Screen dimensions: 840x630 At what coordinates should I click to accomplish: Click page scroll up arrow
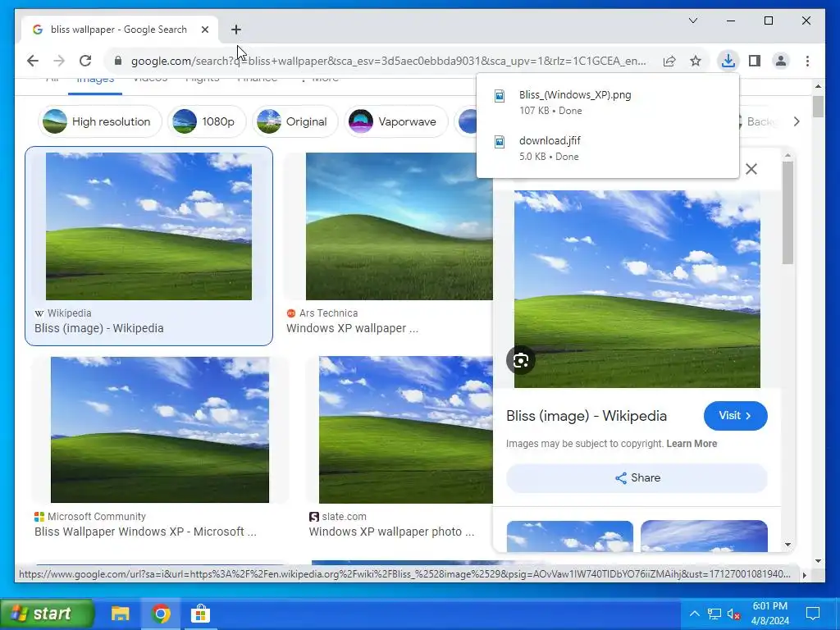pyautogui.click(x=818, y=86)
